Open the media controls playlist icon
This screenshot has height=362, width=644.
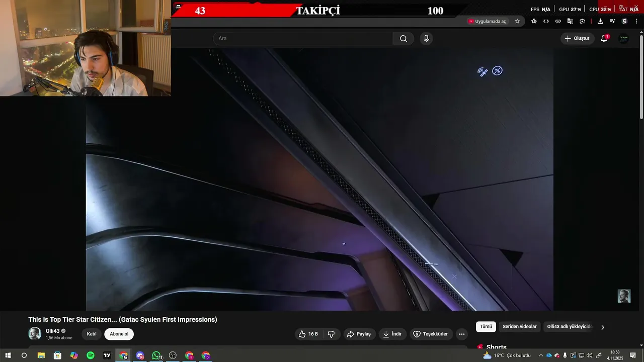[x=612, y=21]
